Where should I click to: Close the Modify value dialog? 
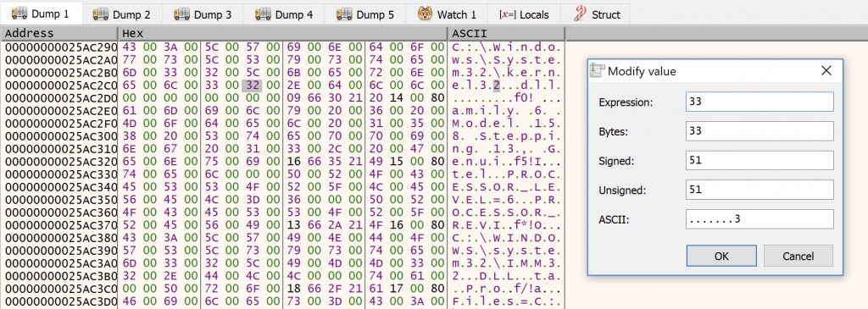pyautogui.click(x=826, y=70)
